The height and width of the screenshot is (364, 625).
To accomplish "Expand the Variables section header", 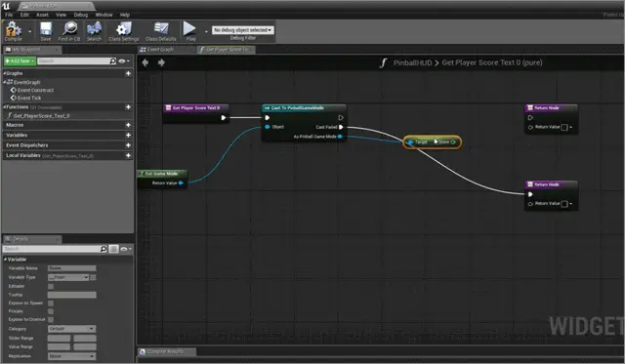I will 17,136.
